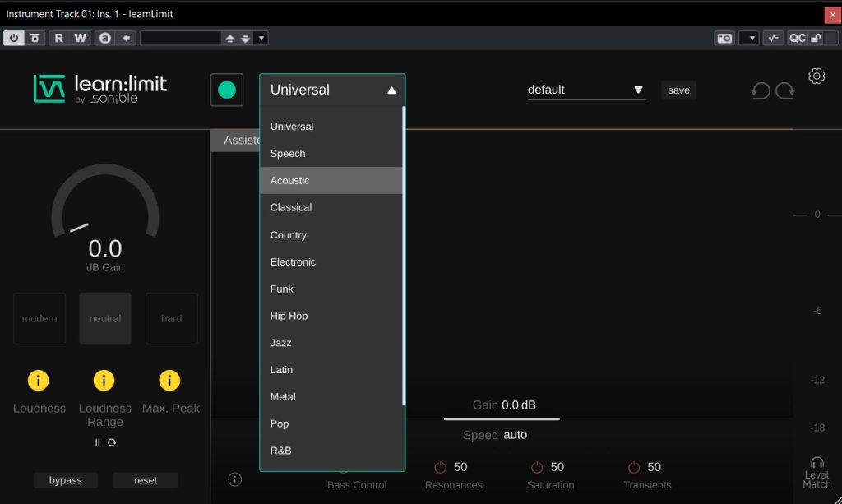Load previous preset with up arrow
This screenshot has height=504, width=842.
coord(230,39)
